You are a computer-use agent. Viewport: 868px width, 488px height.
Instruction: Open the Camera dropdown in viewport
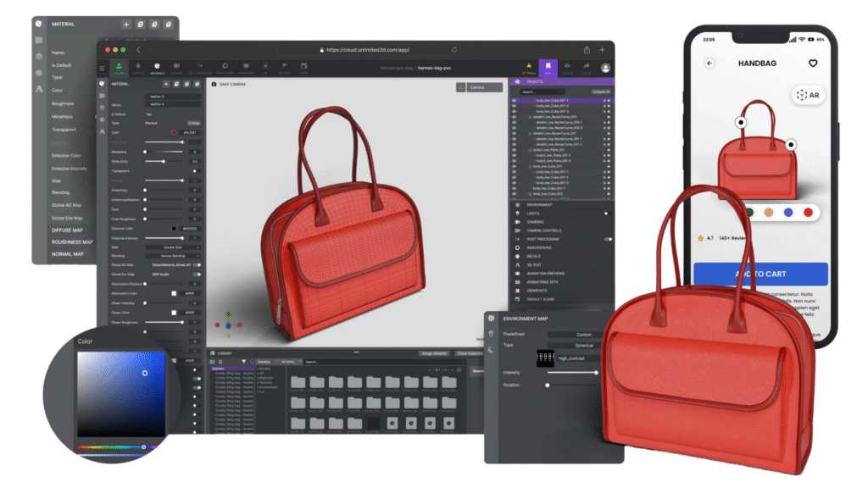coord(481,87)
